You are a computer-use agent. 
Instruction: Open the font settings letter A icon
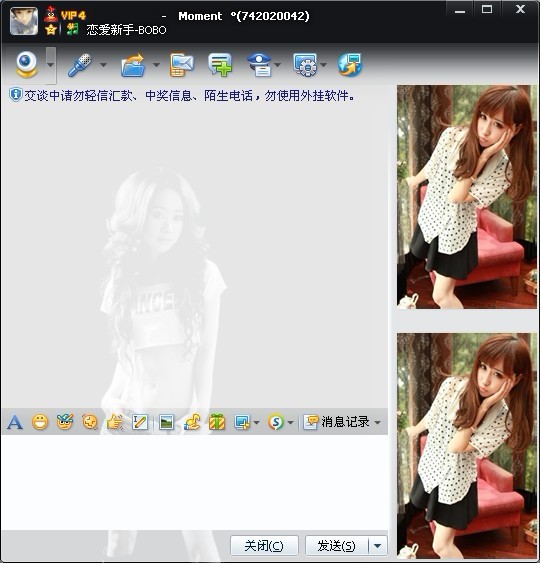15,422
